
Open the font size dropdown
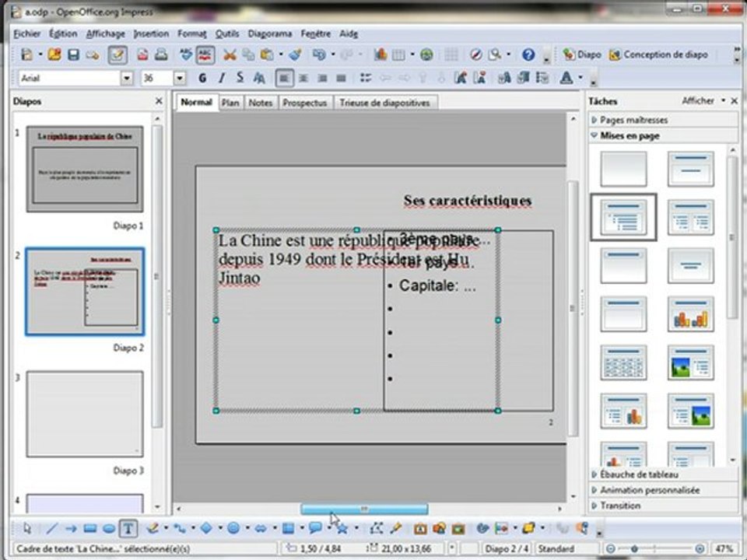[180, 78]
